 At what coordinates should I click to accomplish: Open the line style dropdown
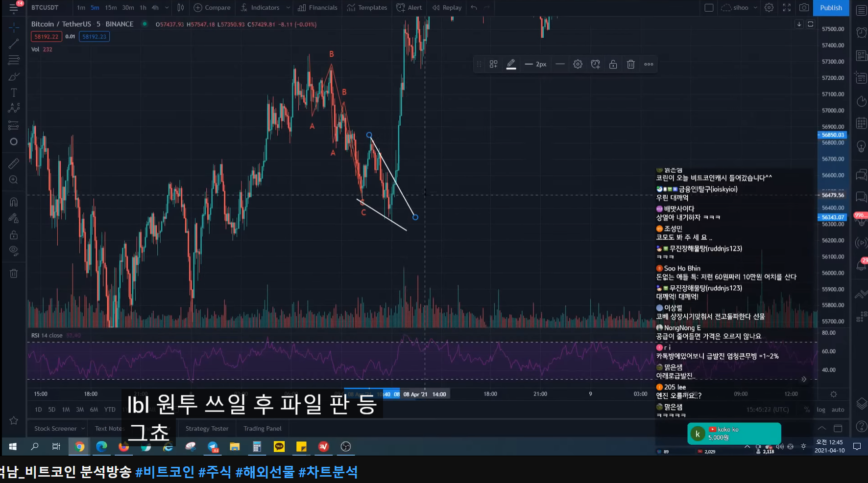(560, 64)
